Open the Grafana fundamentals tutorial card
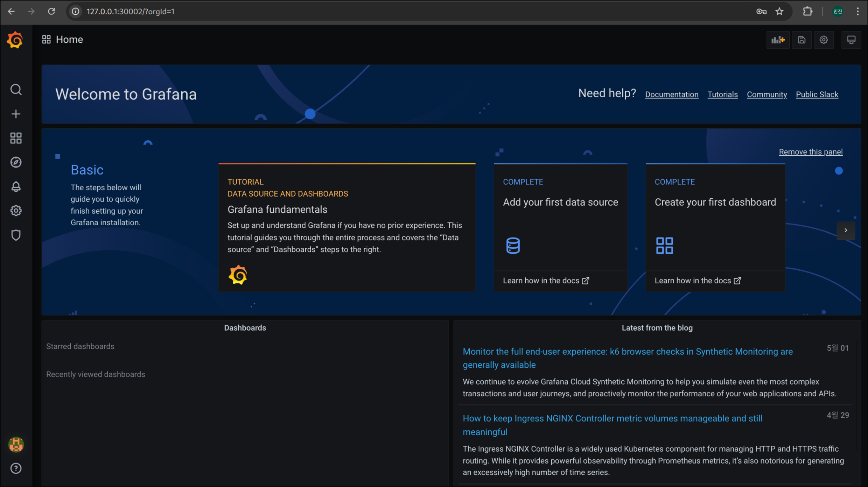The height and width of the screenshot is (487, 868). point(347,227)
